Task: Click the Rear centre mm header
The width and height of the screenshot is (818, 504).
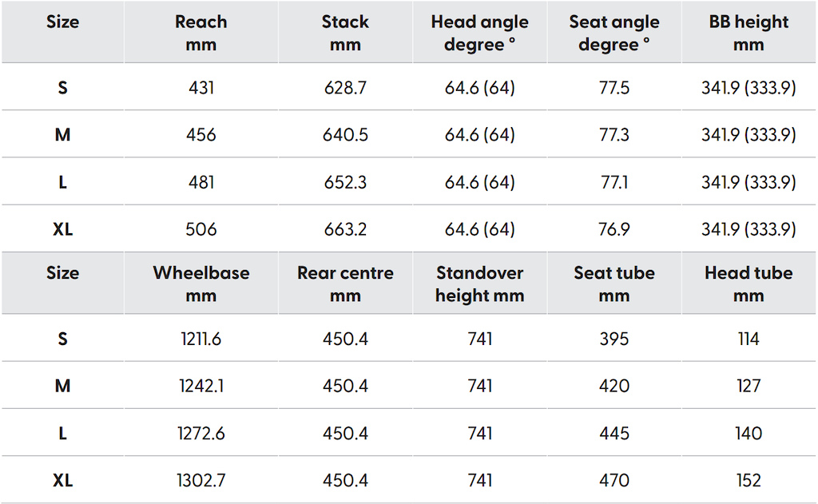Action: point(345,284)
